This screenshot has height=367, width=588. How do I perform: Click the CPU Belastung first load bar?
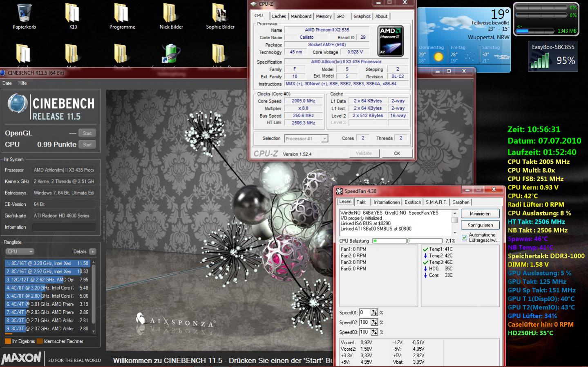click(x=389, y=241)
